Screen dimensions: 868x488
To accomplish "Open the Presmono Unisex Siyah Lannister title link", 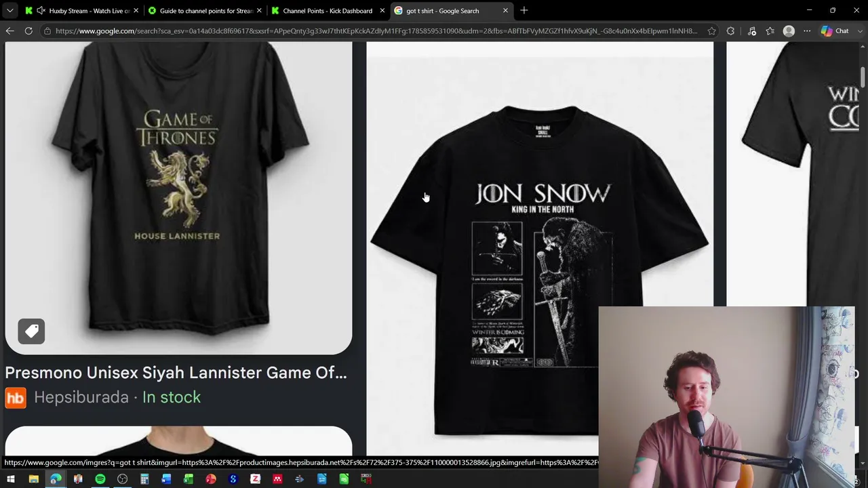I will pyautogui.click(x=176, y=373).
